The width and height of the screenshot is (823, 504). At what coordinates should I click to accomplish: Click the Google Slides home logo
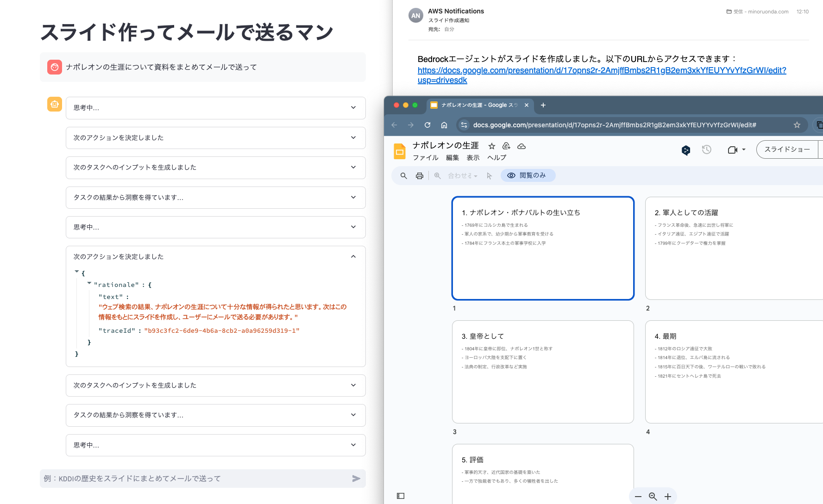(399, 151)
